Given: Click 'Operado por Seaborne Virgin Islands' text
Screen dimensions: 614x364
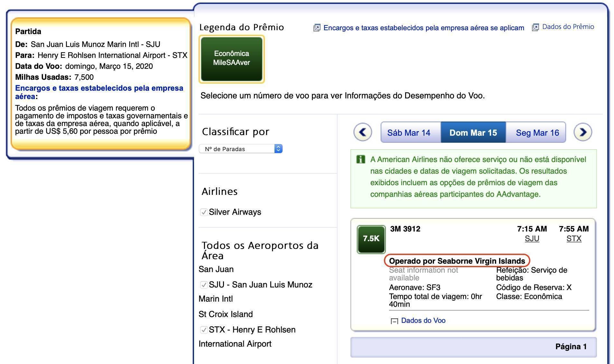Looking at the screenshot, I should [x=457, y=261].
